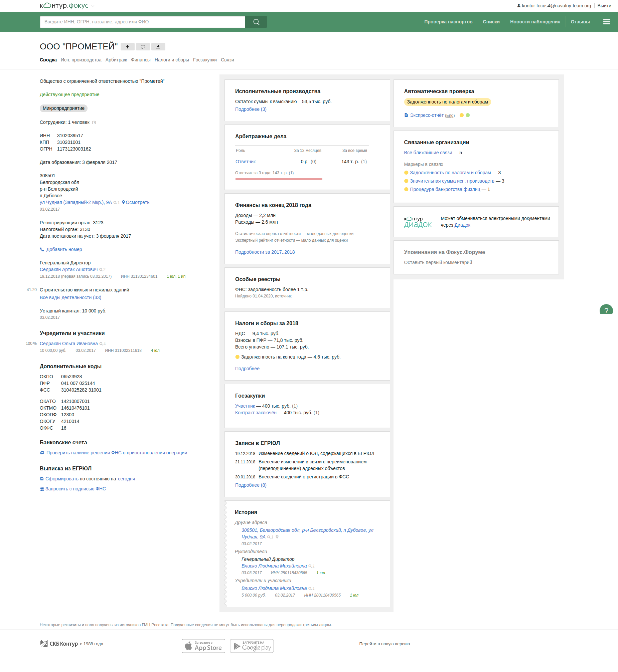This screenshot has width=618, height=672.
Task: Open the сегодня date selector
Action: 126,479
